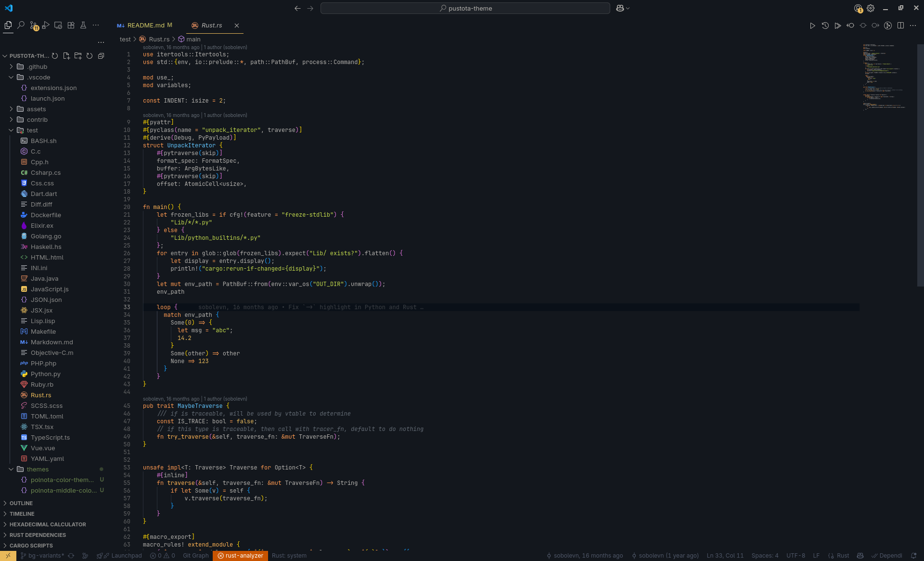Open the Run and Debug view
This screenshot has height=561, width=924.
[46, 26]
